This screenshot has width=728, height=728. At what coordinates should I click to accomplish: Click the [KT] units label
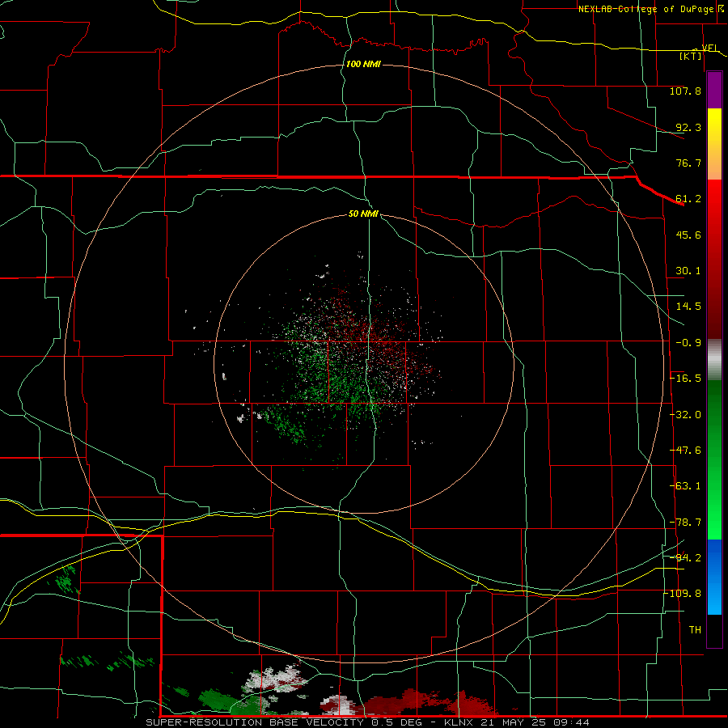tap(691, 56)
